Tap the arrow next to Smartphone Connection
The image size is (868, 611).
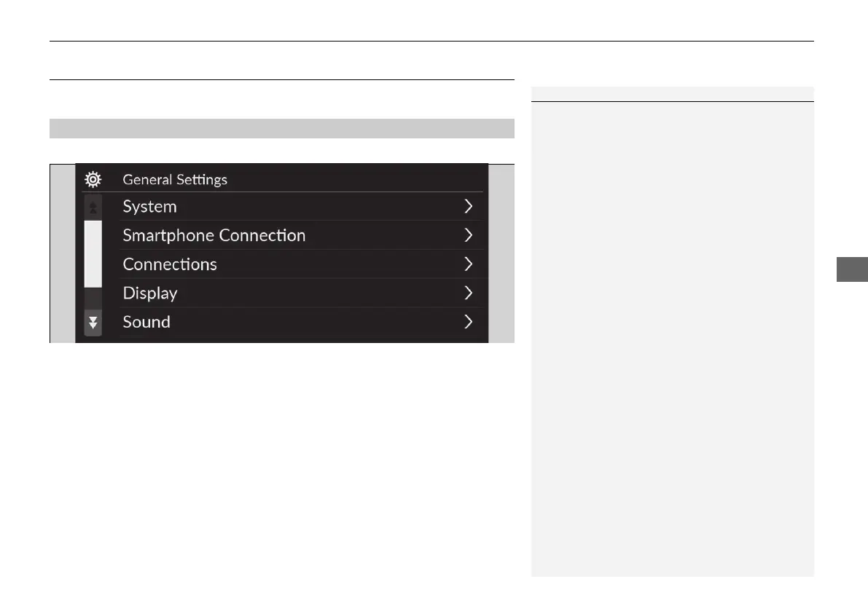469,235
